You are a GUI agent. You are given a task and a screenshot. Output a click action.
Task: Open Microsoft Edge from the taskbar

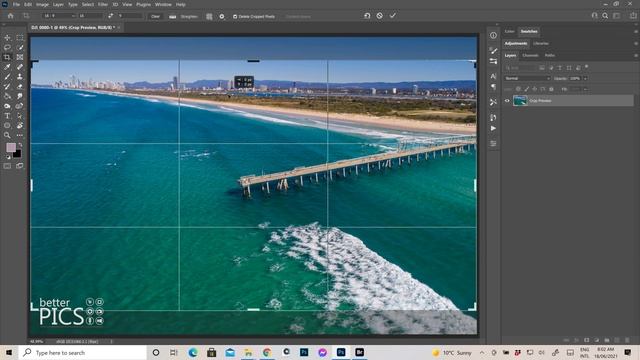coord(193,352)
